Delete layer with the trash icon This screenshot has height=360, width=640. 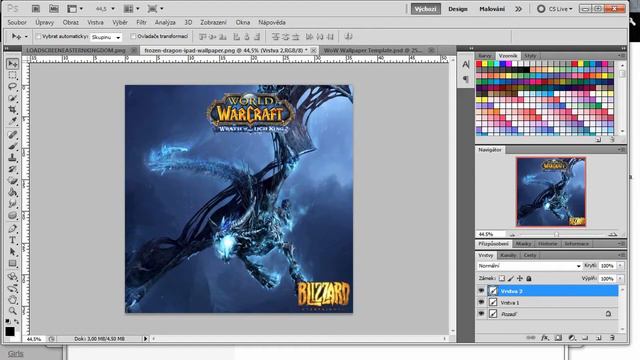tap(612, 338)
